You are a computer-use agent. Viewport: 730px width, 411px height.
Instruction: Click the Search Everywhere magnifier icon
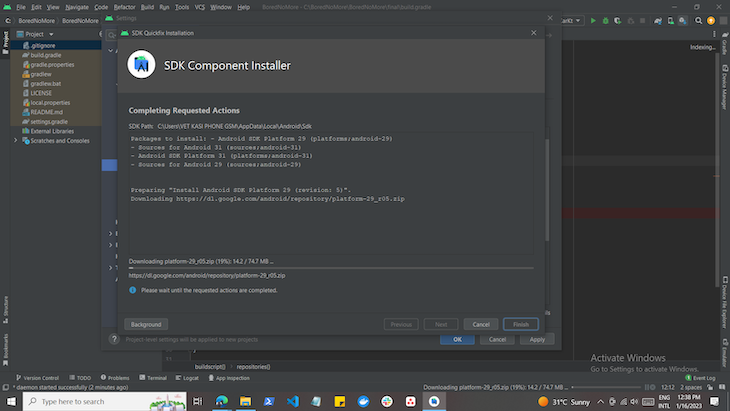pos(698,21)
